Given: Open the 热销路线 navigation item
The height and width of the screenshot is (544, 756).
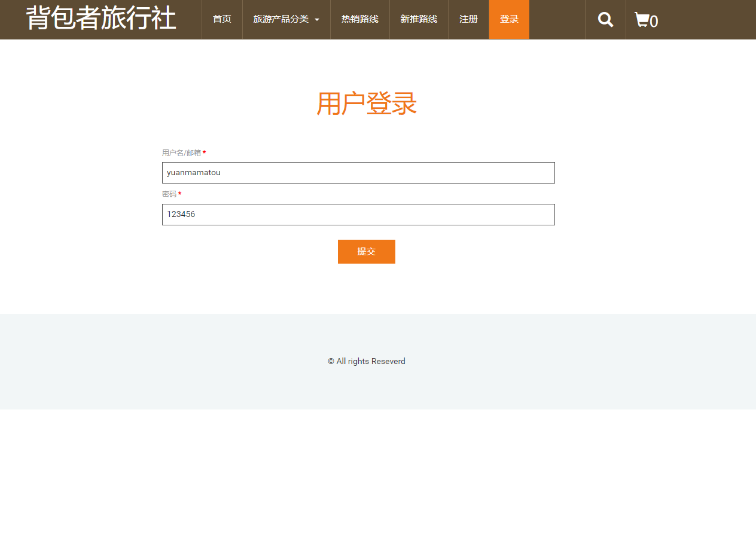Looking at the screenshot, I should pyautogui.click(x=359, y=19).
